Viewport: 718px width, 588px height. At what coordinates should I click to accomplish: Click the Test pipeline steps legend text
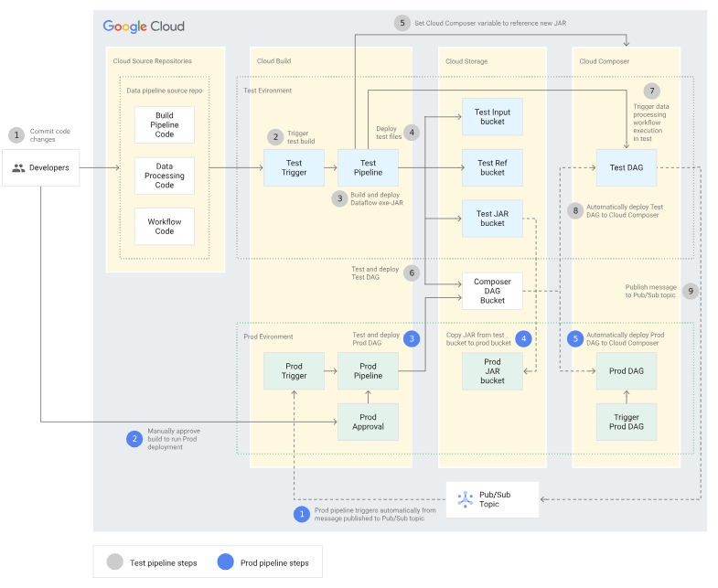click(x=164, y=562)
